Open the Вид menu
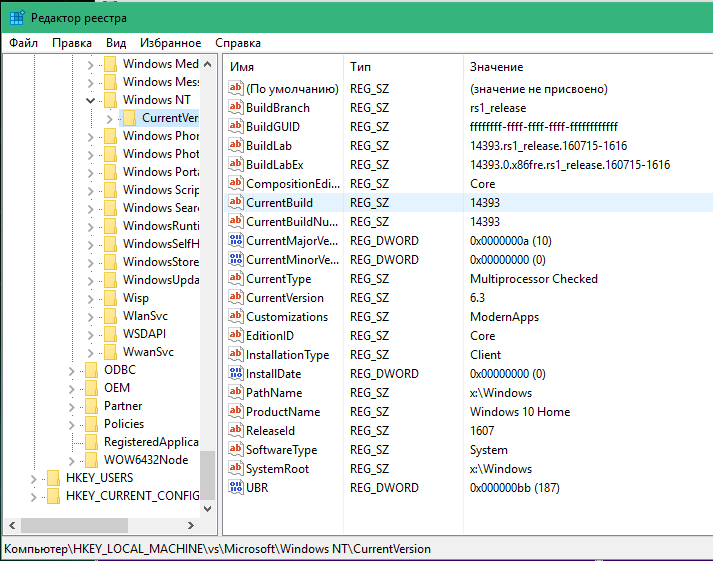 click(x=116, y=43)
